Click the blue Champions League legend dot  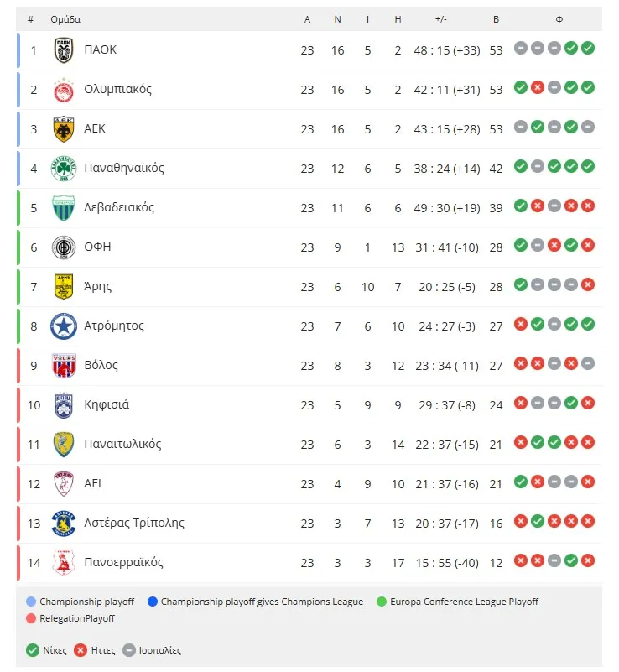153,602
